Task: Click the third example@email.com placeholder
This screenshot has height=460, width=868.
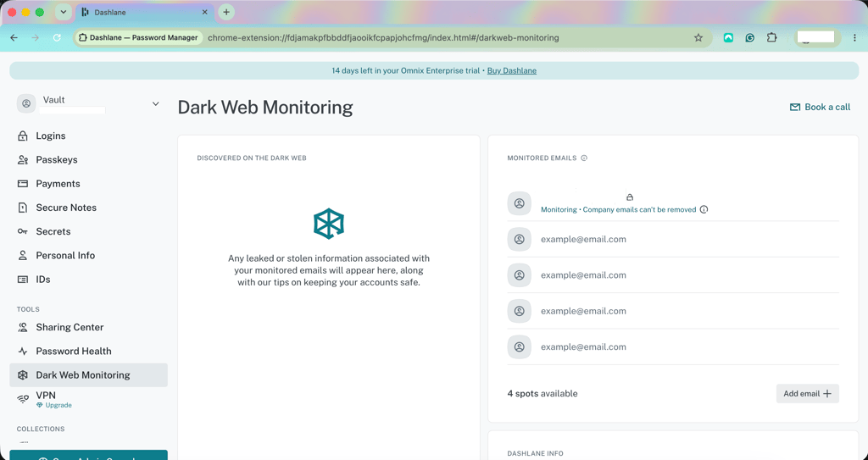Action: (x=583, y=311)
